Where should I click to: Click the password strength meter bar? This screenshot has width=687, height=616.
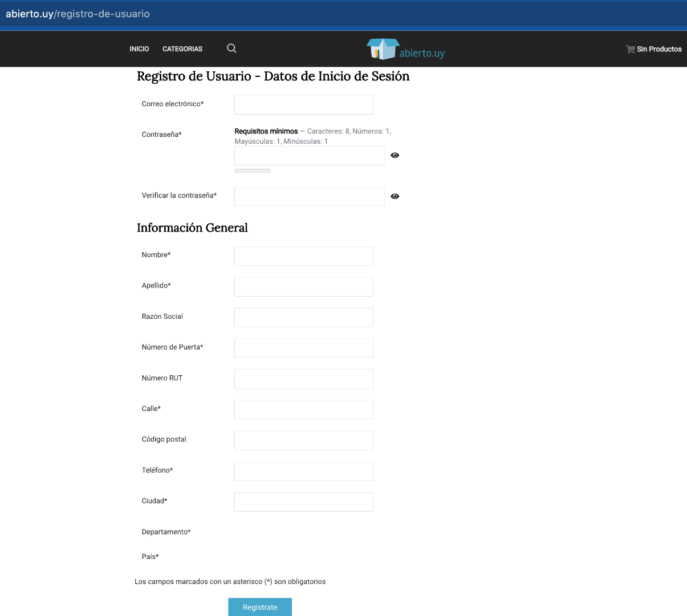click(253, 171)
